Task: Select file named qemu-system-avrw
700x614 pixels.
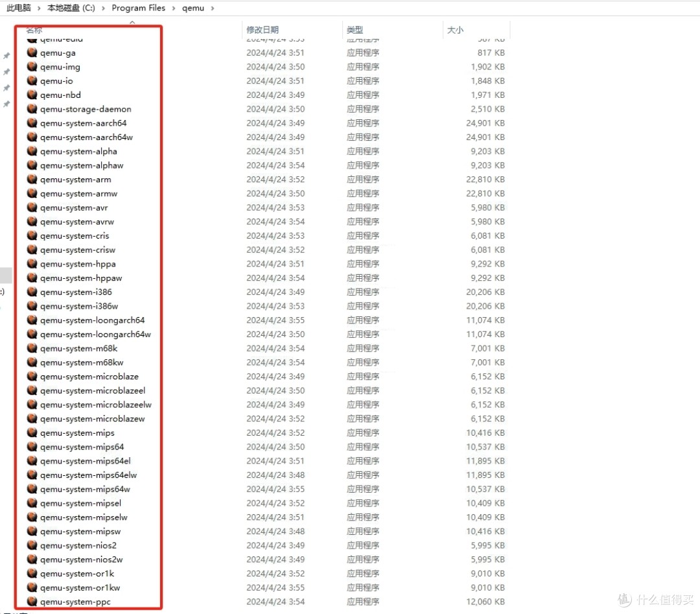Action: click(76, 222)
